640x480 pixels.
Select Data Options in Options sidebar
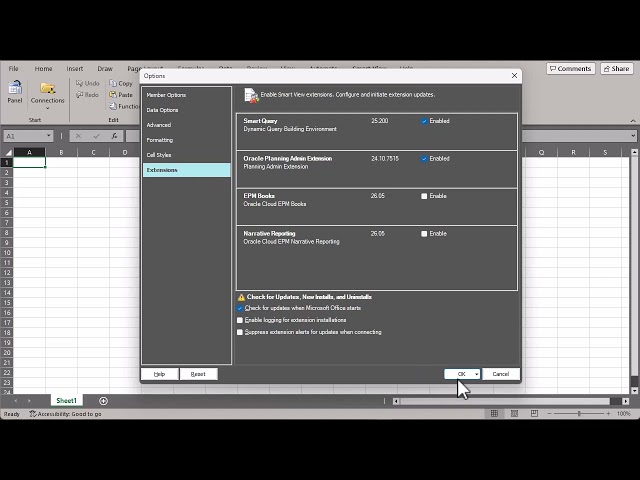(187, 110)
